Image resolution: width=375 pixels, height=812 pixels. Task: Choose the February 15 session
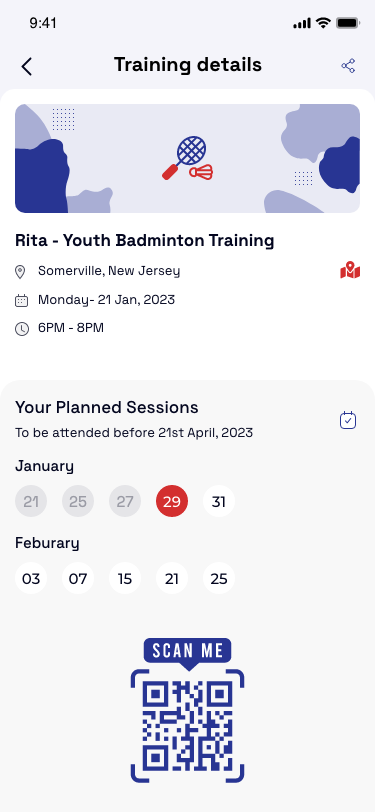(125, 578)
